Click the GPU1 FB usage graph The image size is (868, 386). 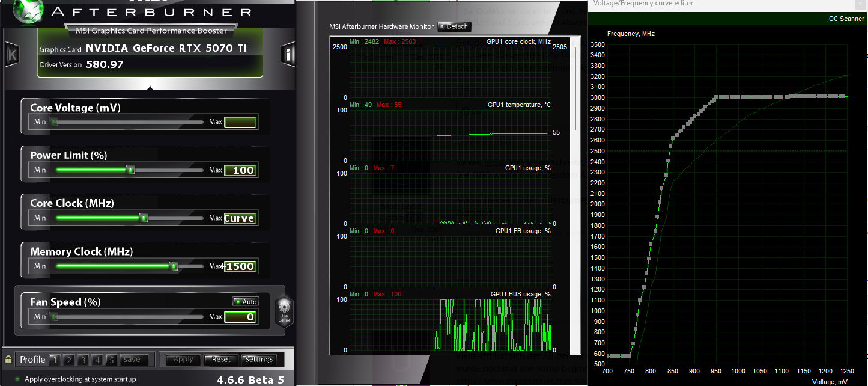click(450, 262)
